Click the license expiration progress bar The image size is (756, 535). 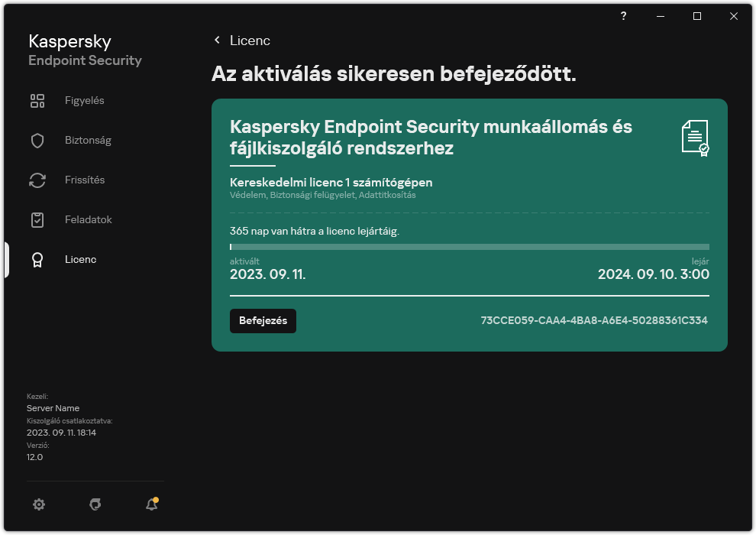469,246
